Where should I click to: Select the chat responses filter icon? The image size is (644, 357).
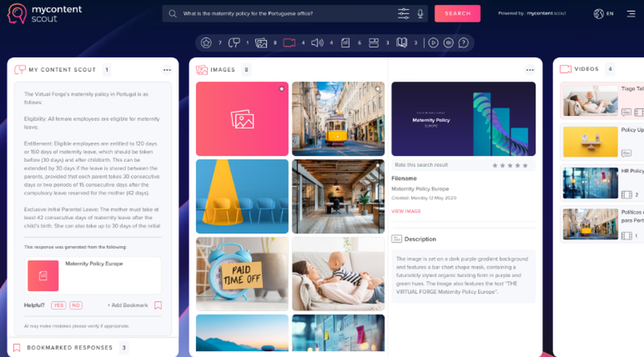coord(234,43)
